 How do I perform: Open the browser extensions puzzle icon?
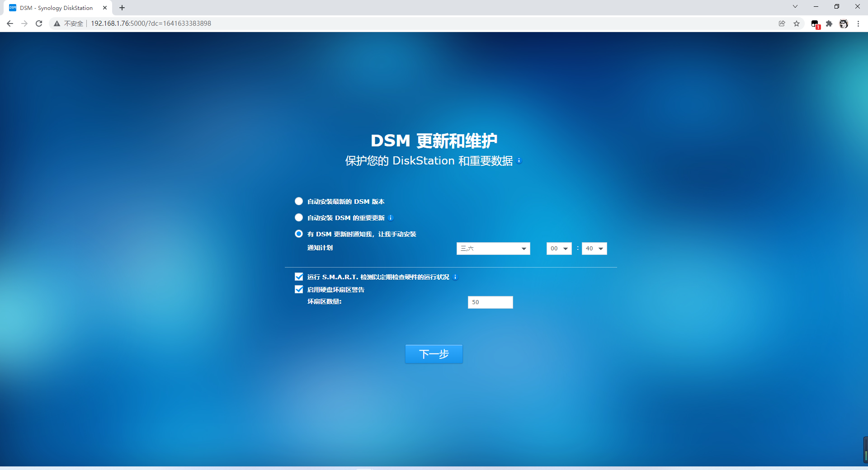coord(829,23)
